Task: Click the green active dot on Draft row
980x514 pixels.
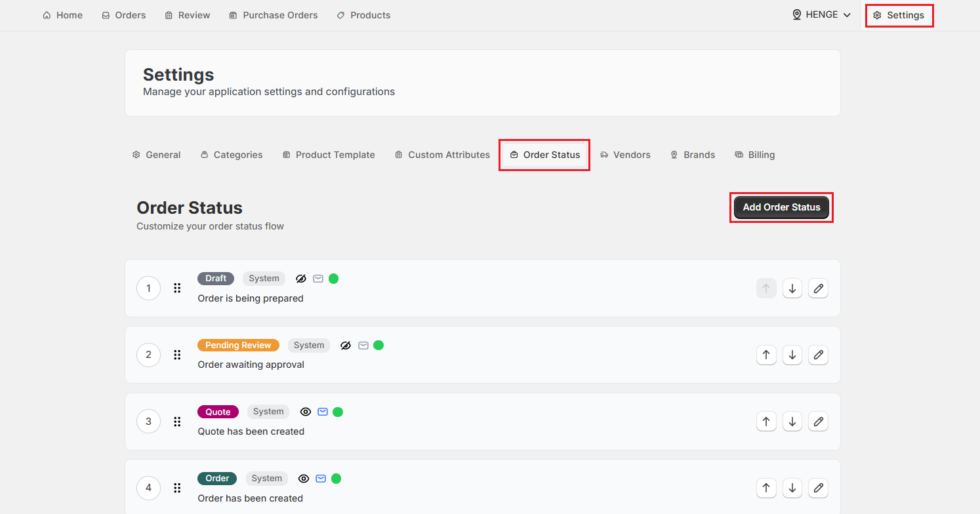Action: pyautogui.click(x=333, y=279)
